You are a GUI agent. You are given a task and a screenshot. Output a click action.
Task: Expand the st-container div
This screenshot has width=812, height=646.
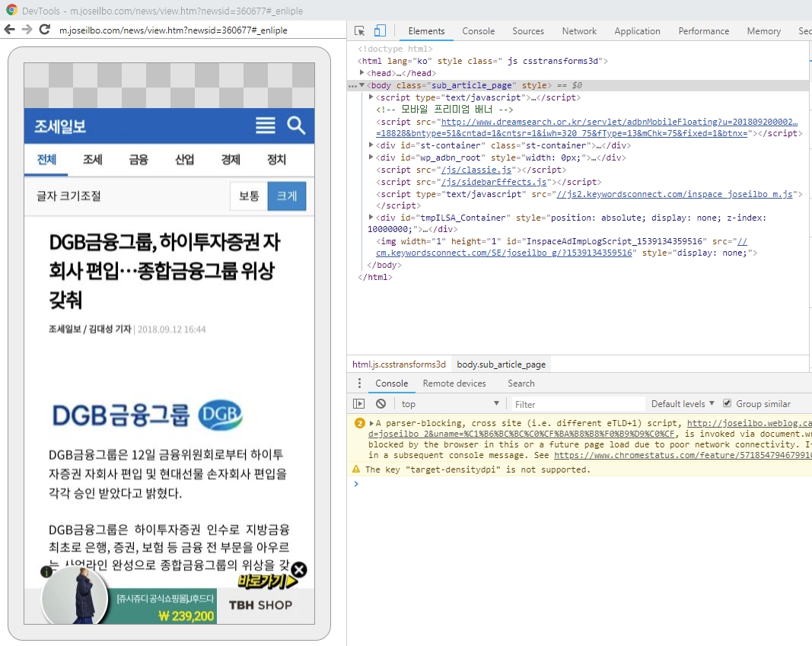(371, 145)
